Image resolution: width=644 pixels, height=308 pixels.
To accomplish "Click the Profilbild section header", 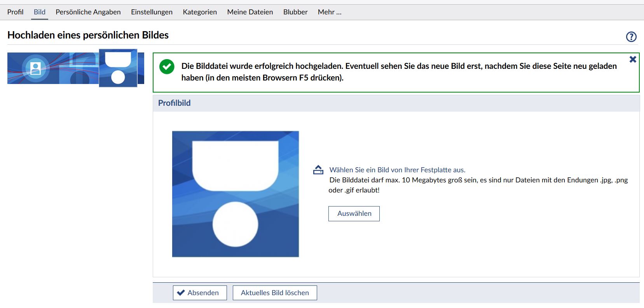I will tap(174, 103).
